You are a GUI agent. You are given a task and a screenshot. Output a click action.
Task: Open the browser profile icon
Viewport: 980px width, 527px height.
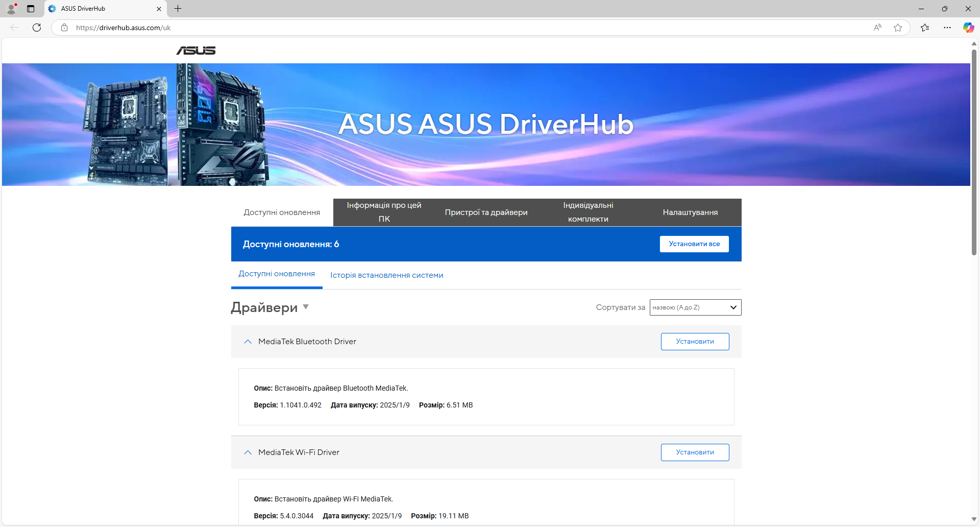11,9
